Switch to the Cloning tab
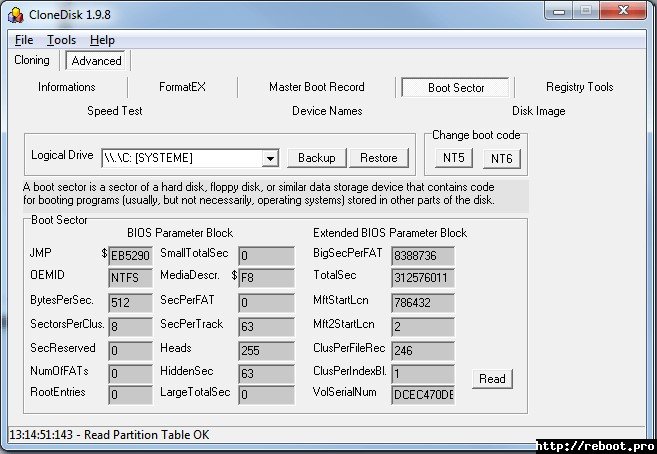The image size is (657, 454). pyautogui.click(x=32, y=60)
